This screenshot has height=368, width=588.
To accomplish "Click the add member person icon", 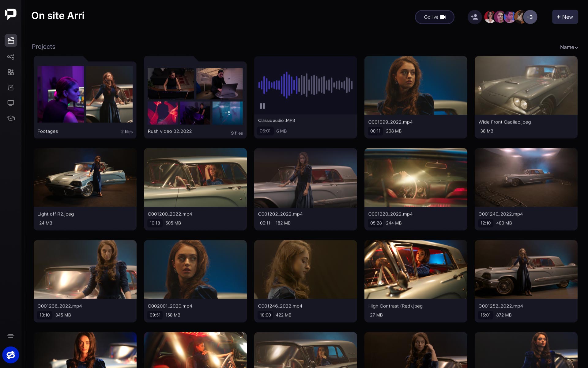I will [x=474, y=17].
